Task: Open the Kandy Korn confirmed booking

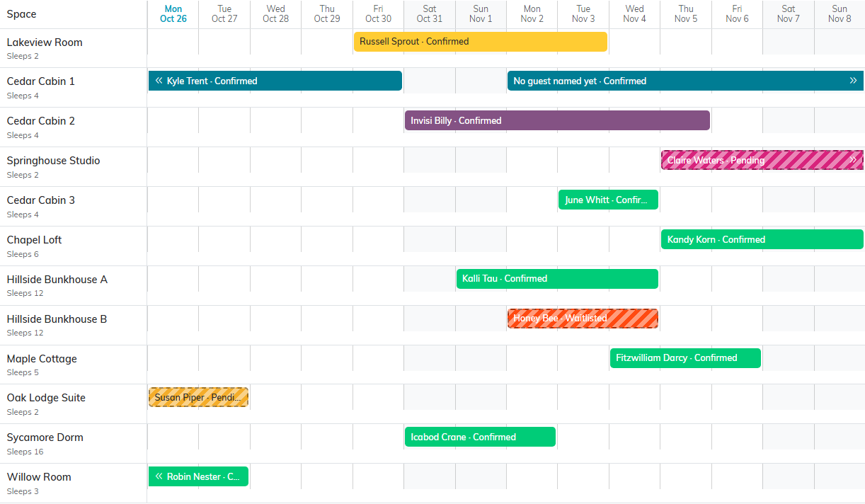Action: coord(762,239)
